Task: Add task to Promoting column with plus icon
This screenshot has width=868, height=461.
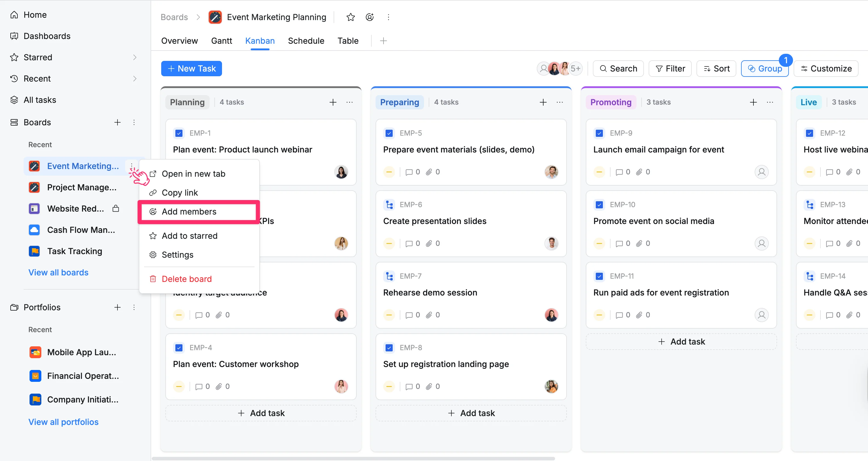Action: point(753,102)
